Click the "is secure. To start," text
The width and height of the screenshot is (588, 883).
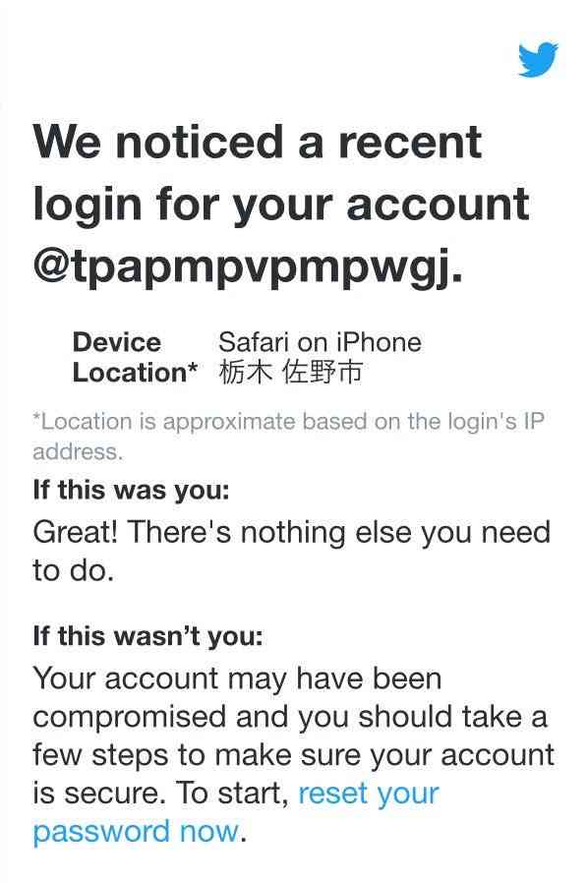(x=160, y=793)
